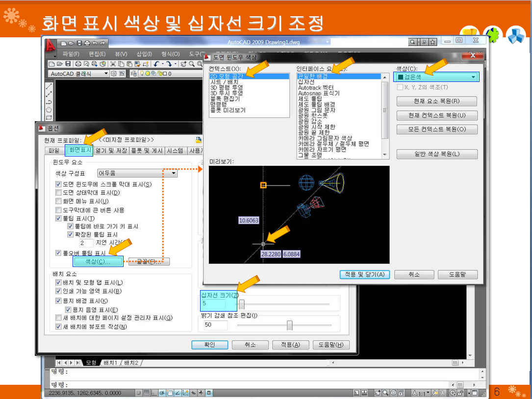Expand the AutoCAD 클래식 workspace dropdown
The width and height of the screenshot is (532, 399).
(106, 74)
